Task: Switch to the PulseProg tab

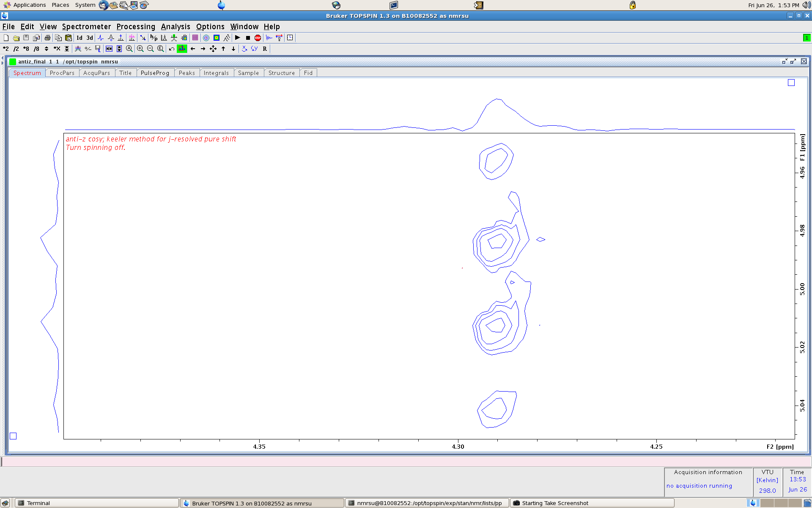Action: pos(155,73)
